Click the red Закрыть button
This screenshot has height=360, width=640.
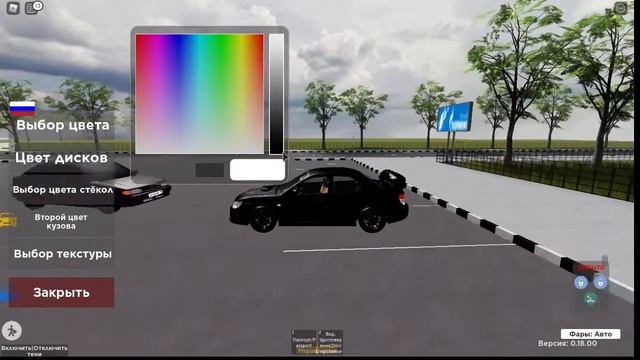62,292
